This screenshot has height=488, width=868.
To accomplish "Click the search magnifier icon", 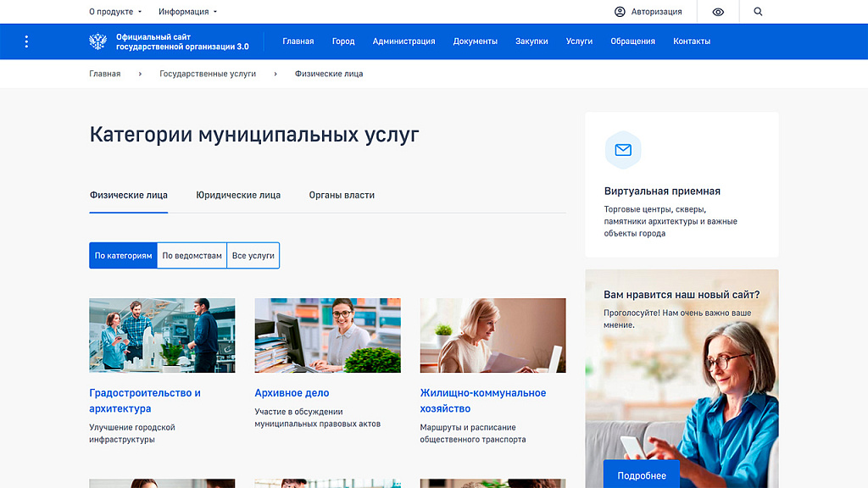I will (758, 12).
